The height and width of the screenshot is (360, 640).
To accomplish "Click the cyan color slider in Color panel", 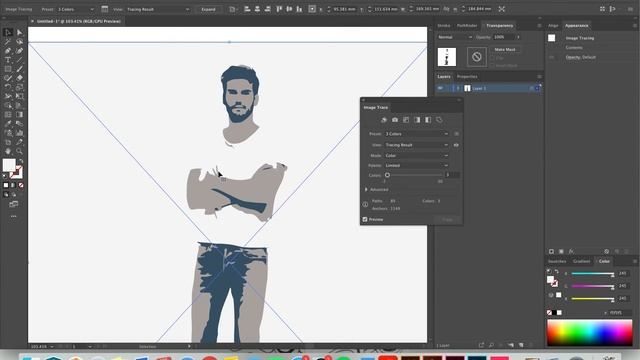I will click(593, 273).
